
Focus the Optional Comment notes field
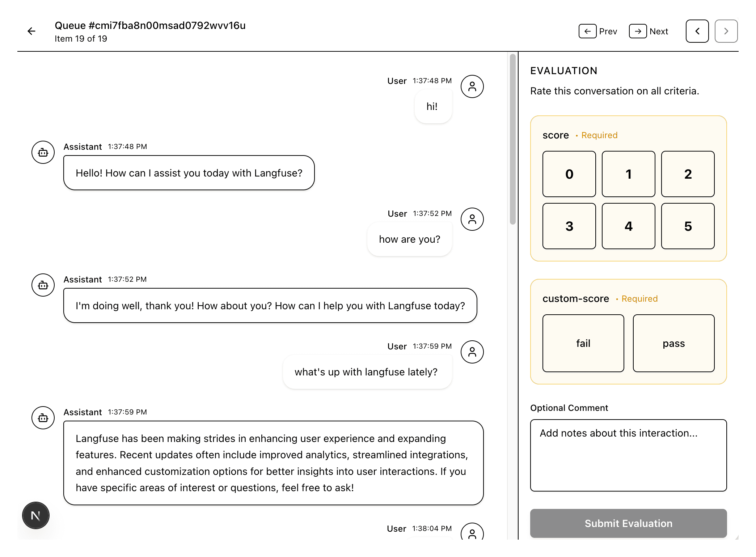tap(628, 455)
